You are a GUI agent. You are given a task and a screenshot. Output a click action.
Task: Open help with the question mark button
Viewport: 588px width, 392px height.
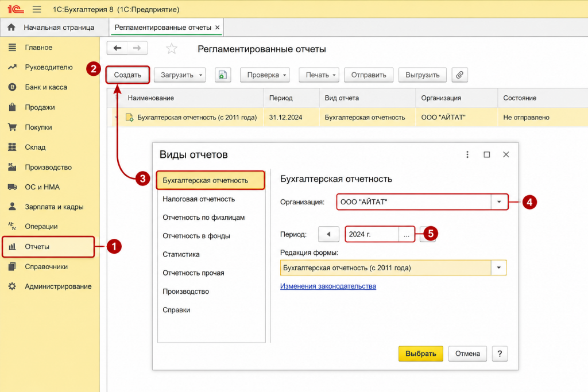500,354
